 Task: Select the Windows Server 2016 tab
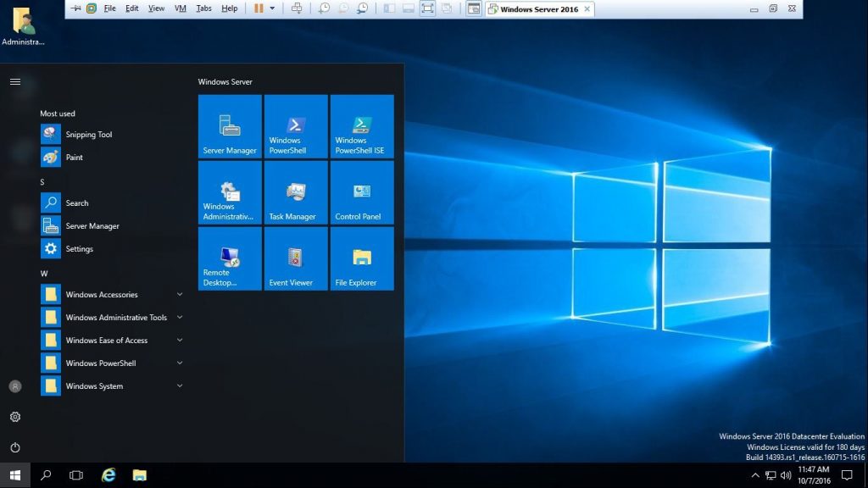(x=540, y=8)
